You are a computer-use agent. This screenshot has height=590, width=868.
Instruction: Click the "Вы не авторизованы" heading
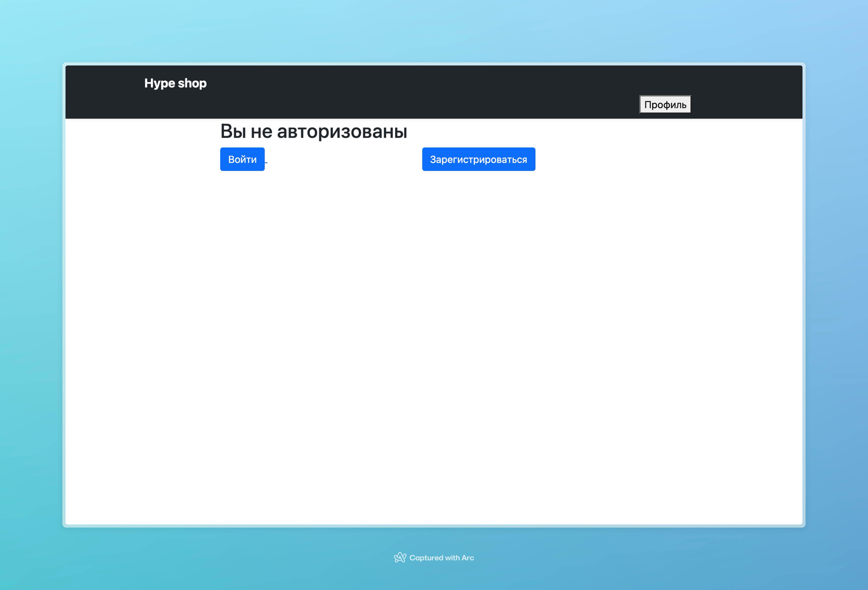tap(313, 131)
